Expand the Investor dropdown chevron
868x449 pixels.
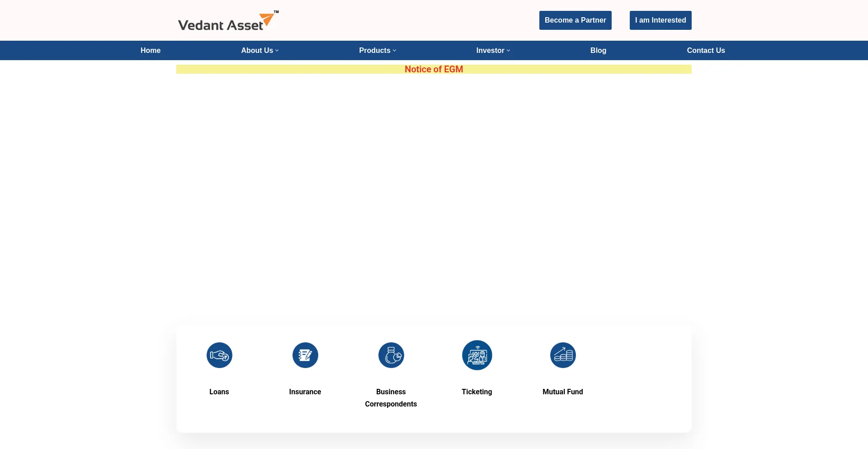point(508,51)
